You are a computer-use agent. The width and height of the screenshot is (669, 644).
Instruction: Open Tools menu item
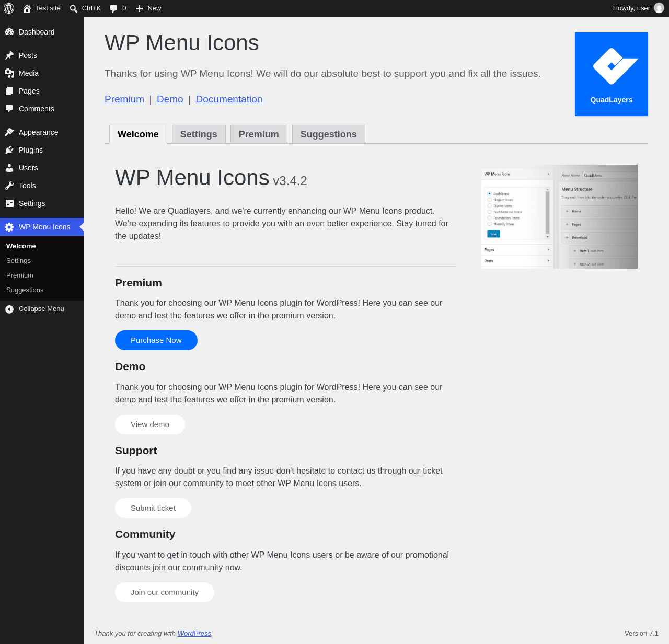(42, 186)
